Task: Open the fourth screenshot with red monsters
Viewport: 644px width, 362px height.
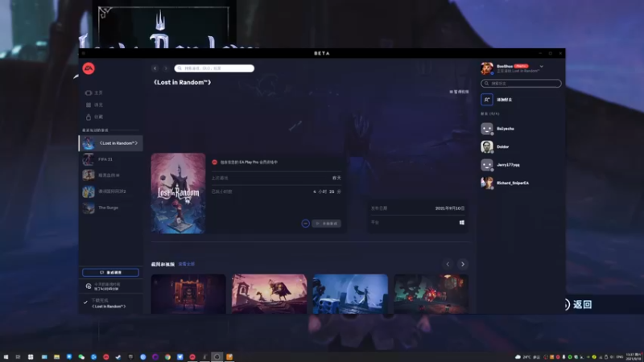Action: [x=431, y=294]
